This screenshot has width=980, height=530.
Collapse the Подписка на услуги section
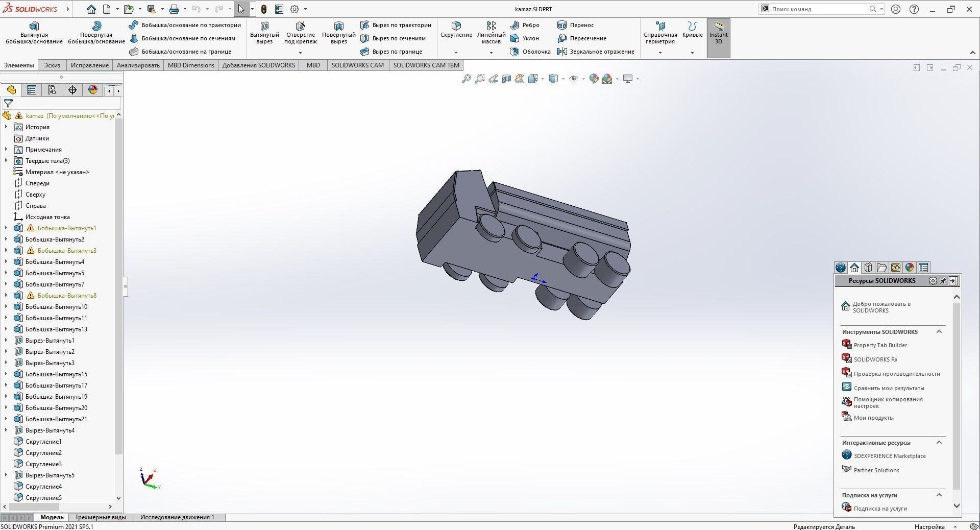tap(939, 495)
